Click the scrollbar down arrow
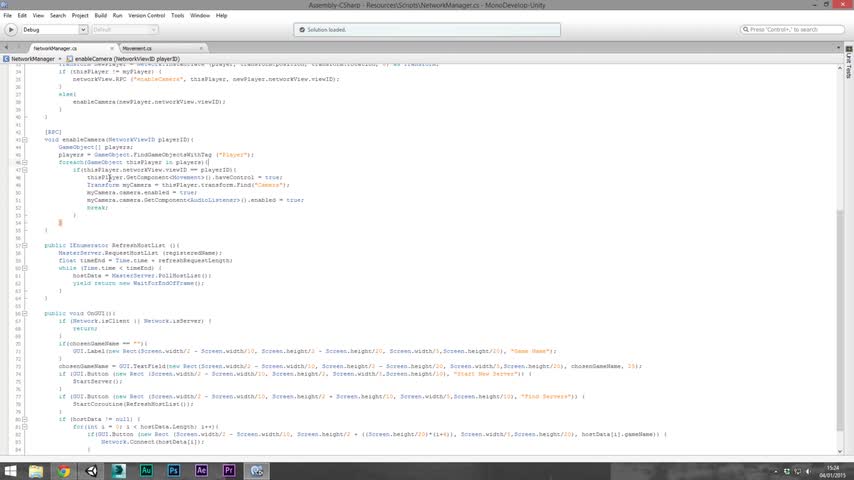Screen dimensions: 854x480 tap(840, 451)
